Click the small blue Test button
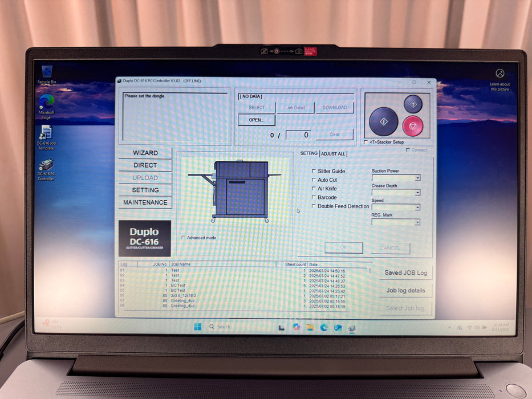 click(x=413, y=104)
